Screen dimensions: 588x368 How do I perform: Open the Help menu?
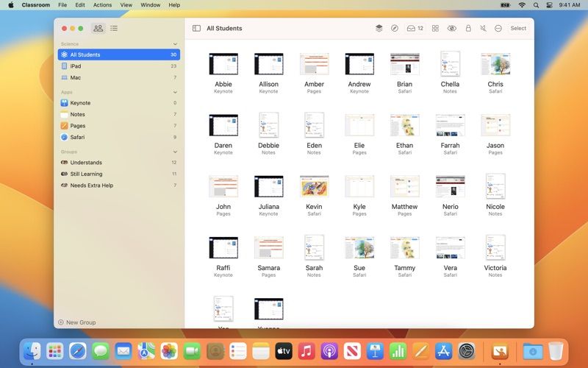click(174, 5)
